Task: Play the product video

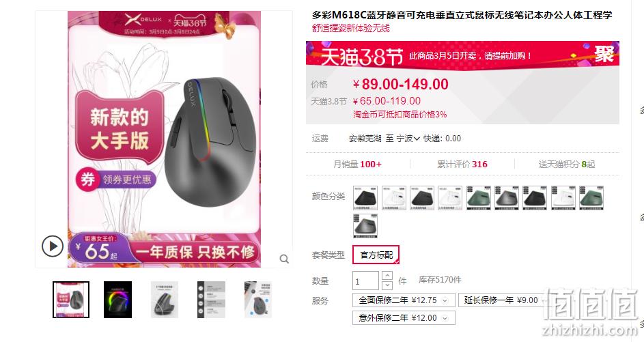Action: 53,246
